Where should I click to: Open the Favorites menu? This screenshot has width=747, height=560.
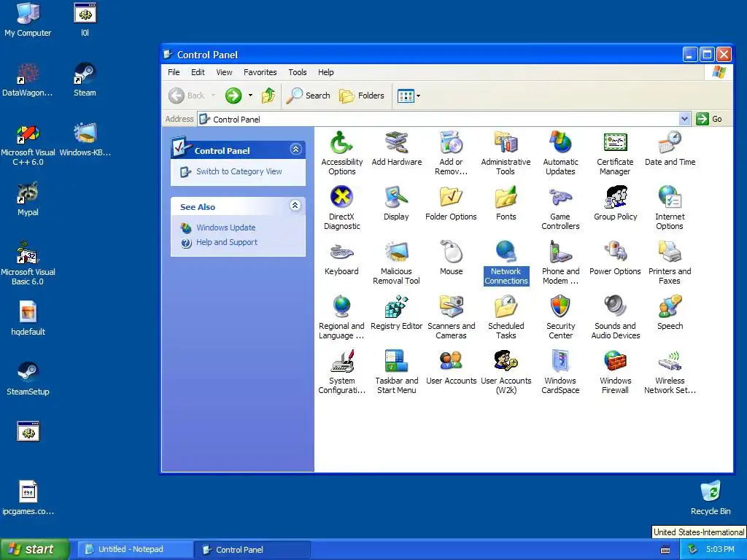pyautogui.click(x=260, y=72)
